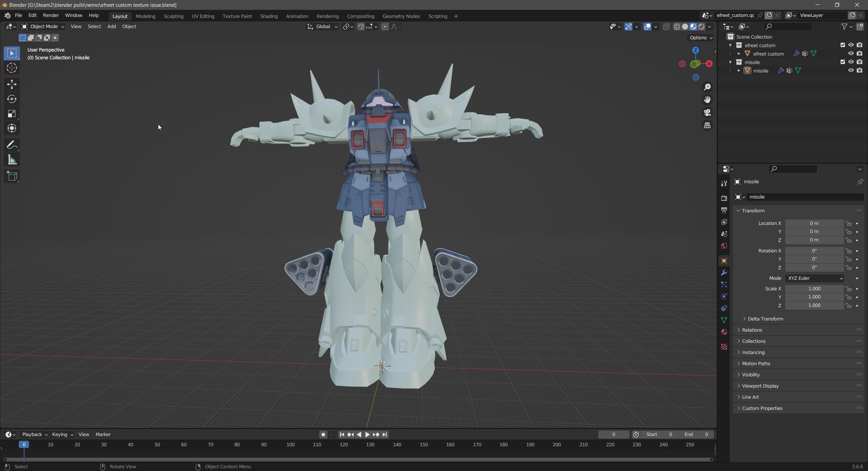Viewport: 868px width, 471px height.
Task: Collapse the efreet custom collection
Action: point(730,45)
